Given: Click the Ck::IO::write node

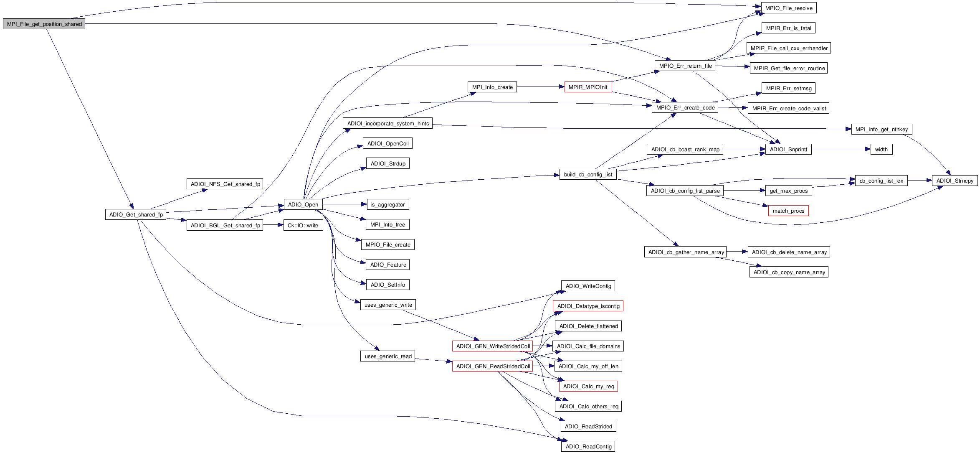Looking at the screenshot, I should click(303, 226).
